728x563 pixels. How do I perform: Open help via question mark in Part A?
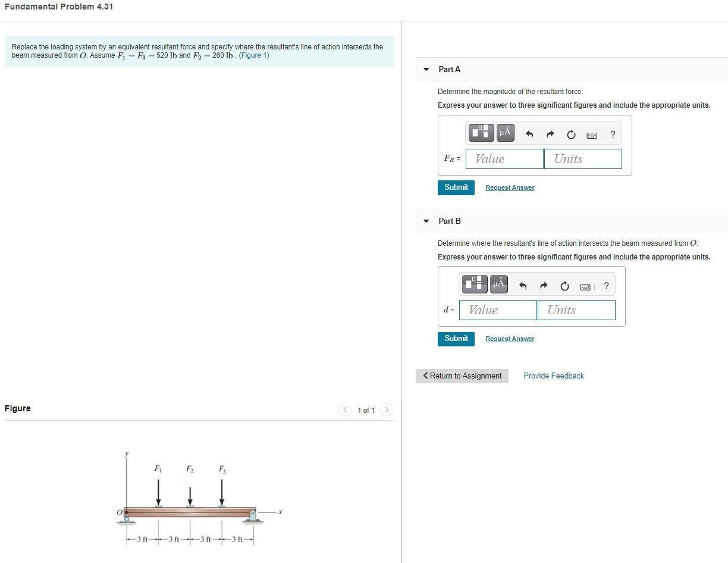[613, 135]
